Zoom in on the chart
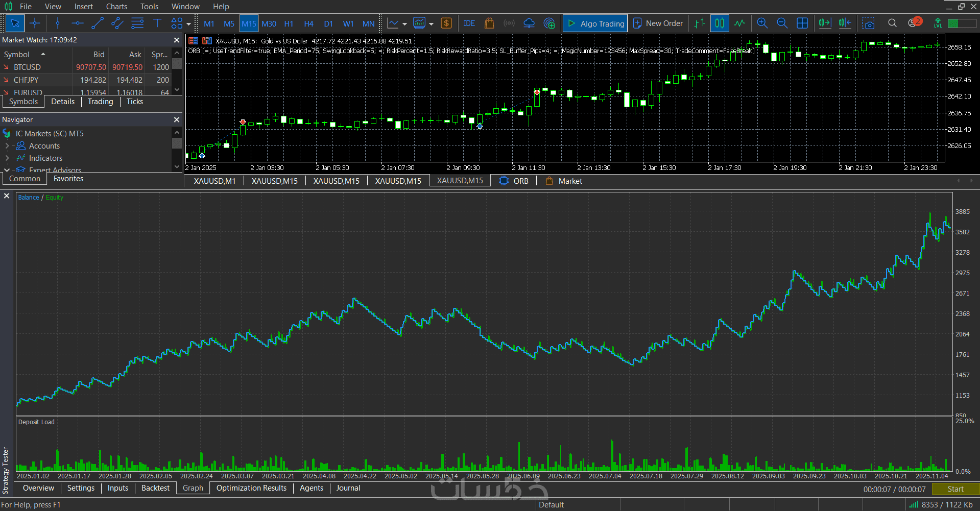980x511 pixels. [762, 23]
